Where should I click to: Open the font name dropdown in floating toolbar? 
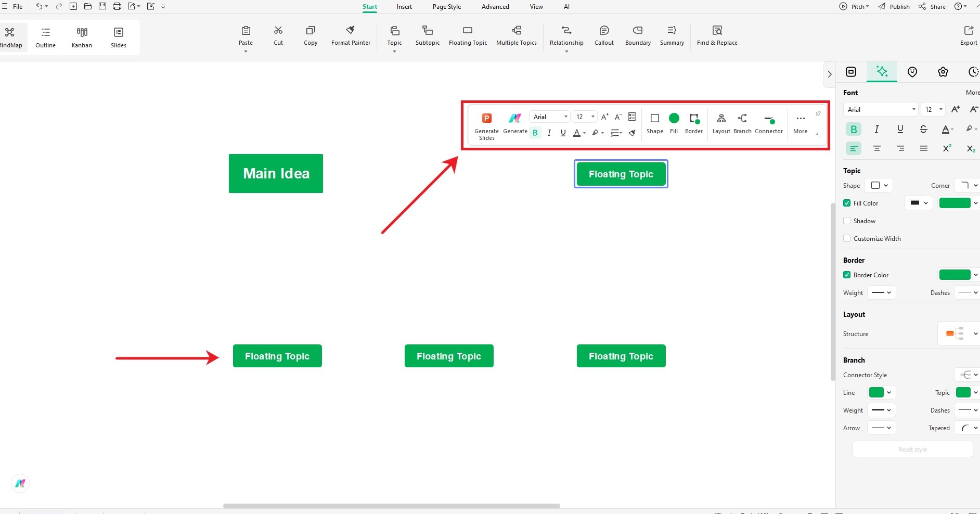pyautogui.click(x=549, y=117)
